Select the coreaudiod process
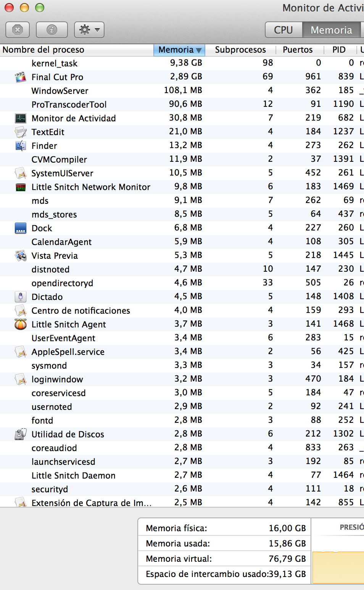 pos(182,448)
